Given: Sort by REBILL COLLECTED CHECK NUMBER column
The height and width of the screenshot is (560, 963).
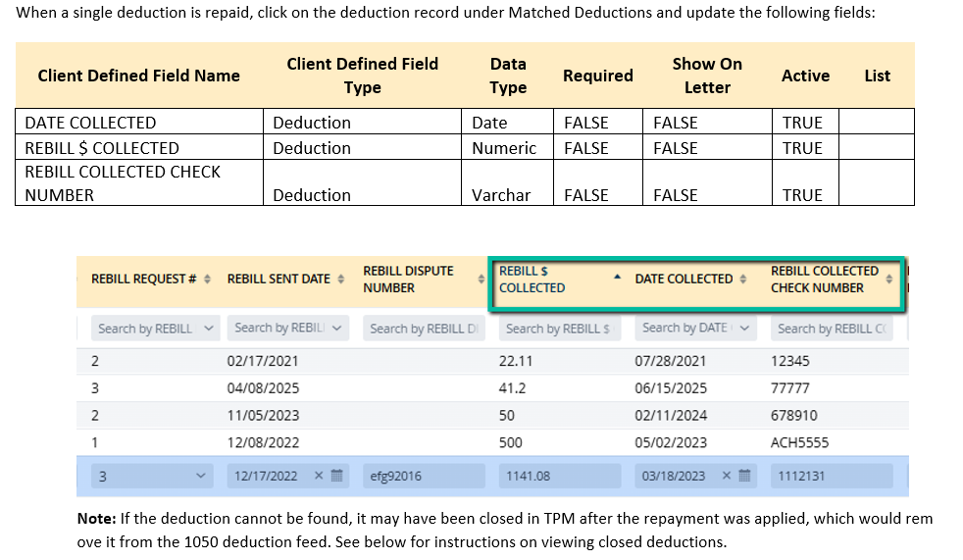Looking at the screenshot, I should pos(889,280).
